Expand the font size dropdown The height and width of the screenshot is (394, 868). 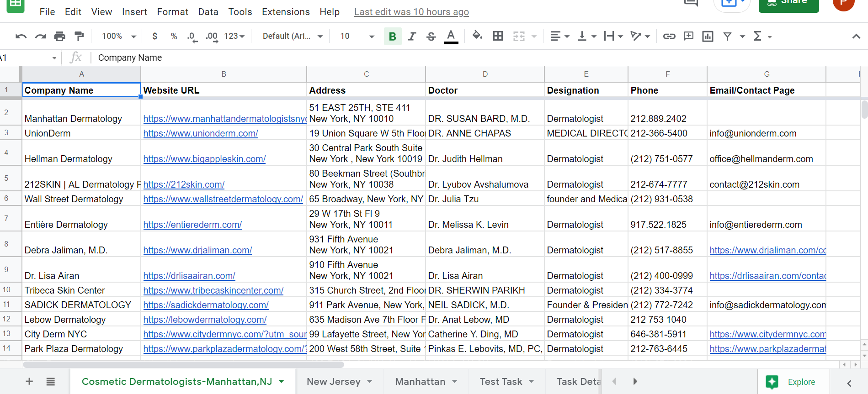tap(357, 36)
